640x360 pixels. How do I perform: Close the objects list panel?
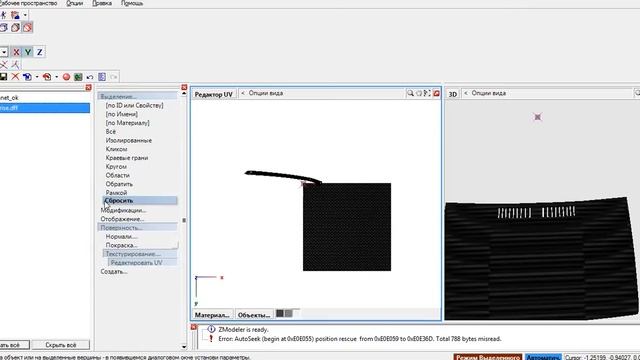tap(88, 87)
